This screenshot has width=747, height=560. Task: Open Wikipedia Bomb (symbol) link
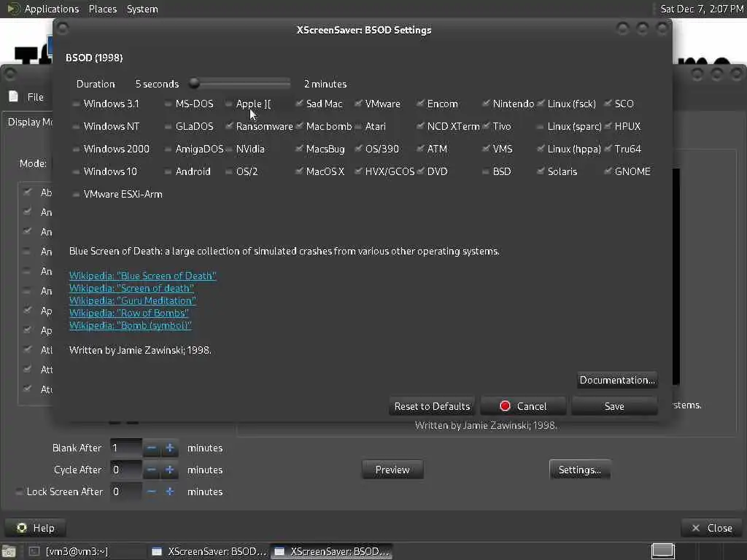(x=130, y=325)
